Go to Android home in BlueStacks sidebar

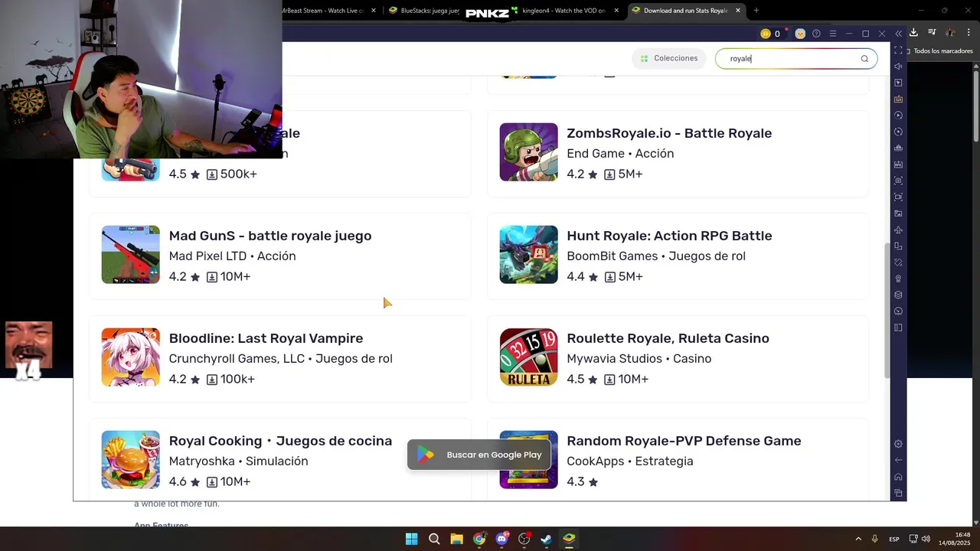click(898, 477)
